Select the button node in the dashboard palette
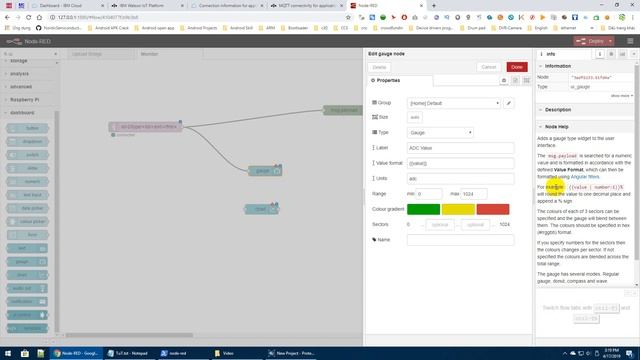 pos(27,128)
